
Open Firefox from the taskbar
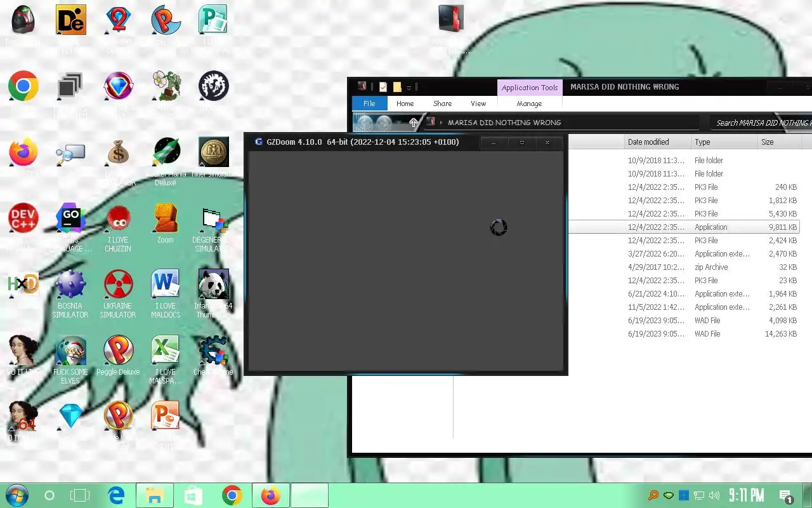(271, 495)
